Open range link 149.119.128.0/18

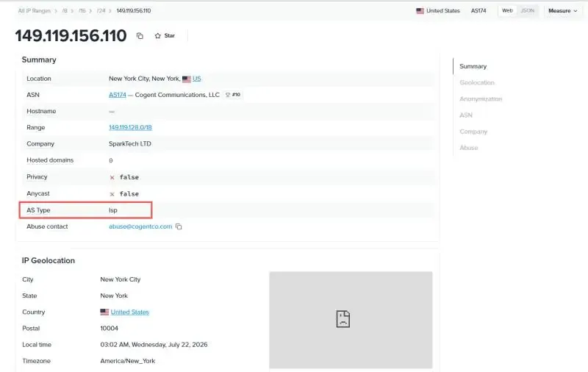[130, 127]
